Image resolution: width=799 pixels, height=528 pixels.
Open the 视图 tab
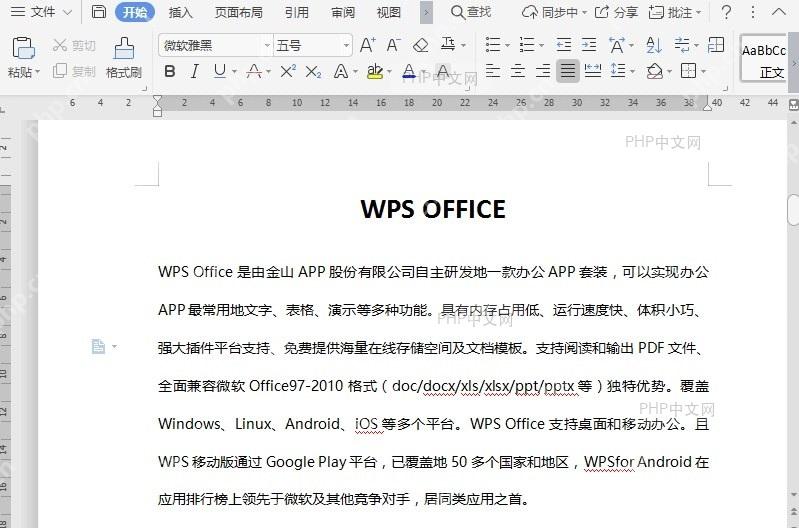pyautogui.click(x=388, y=12)
